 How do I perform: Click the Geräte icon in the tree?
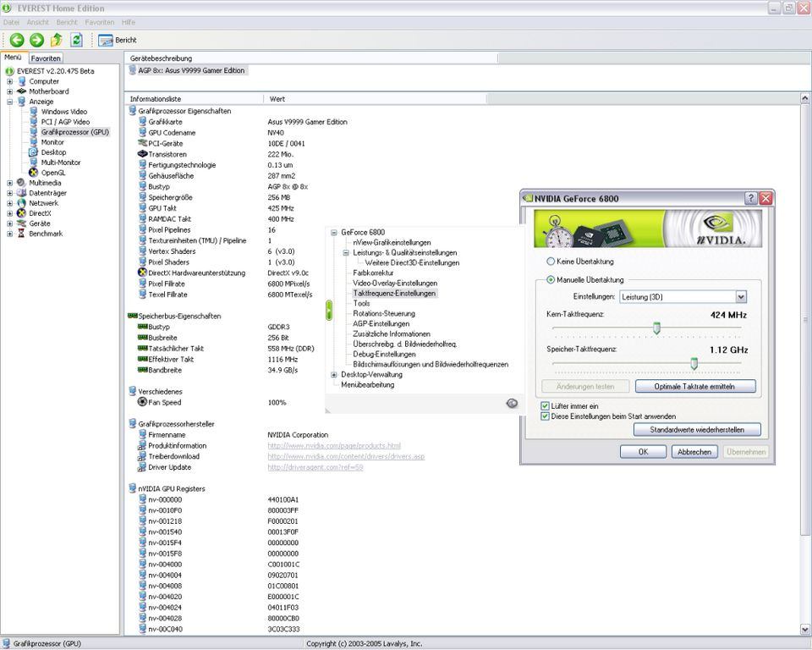pyautogui.click(x=22, y=223)
